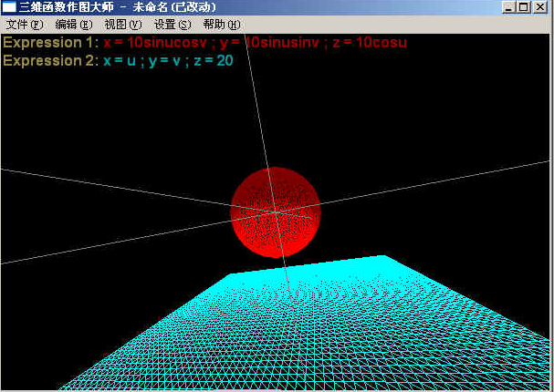Open the 视图(V) menu
Viewport: 554px width, 392px height.
click(x=122, y=25)
